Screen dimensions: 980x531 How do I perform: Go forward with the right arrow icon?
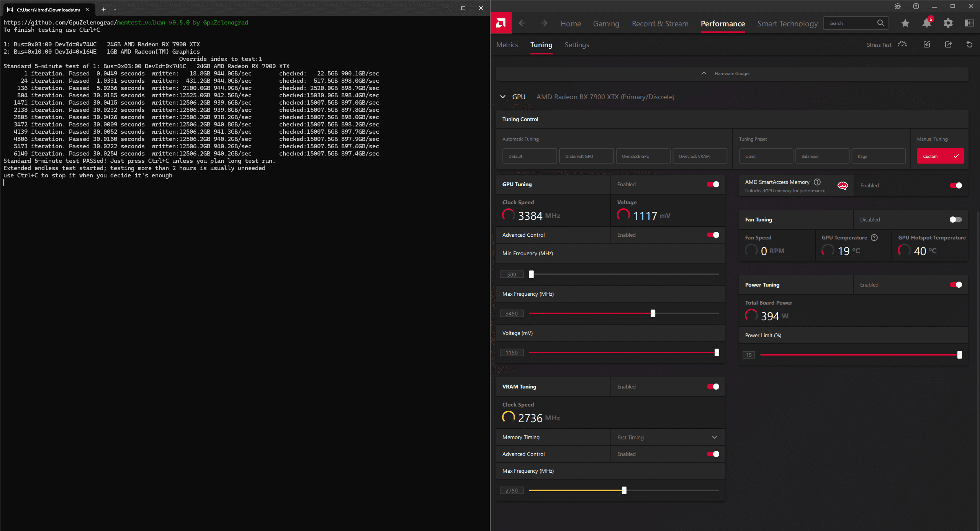(544, 23)
